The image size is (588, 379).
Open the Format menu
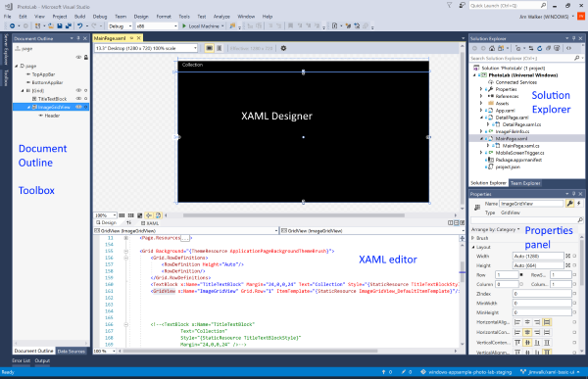coord(164,17)
